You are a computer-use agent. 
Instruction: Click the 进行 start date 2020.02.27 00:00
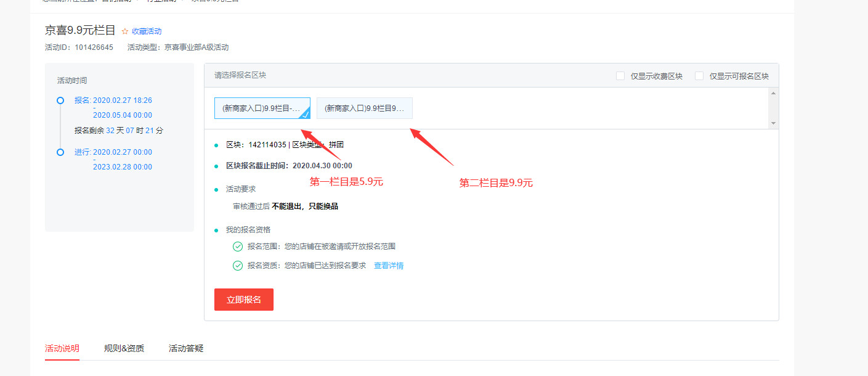123,152
